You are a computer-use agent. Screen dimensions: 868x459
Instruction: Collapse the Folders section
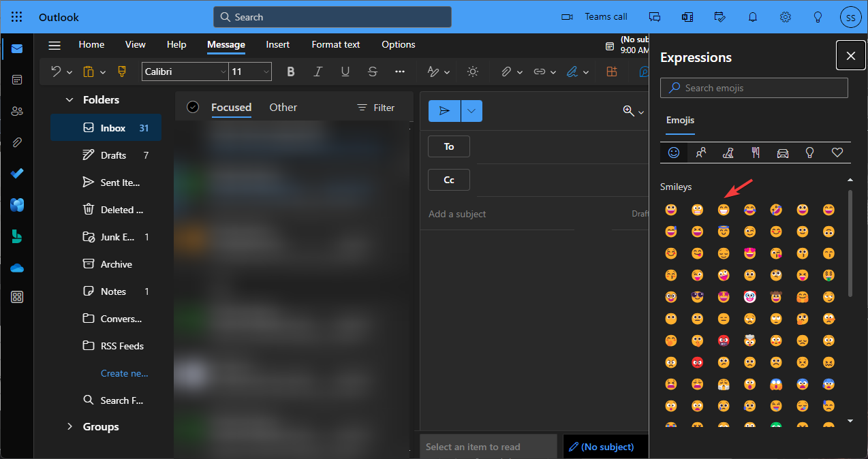pos(69,100)
